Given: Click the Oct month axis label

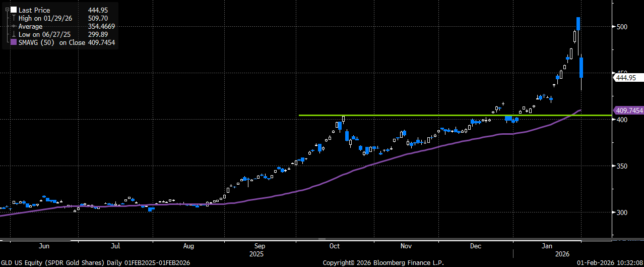Looking at the screenshot, I should 334,246.
